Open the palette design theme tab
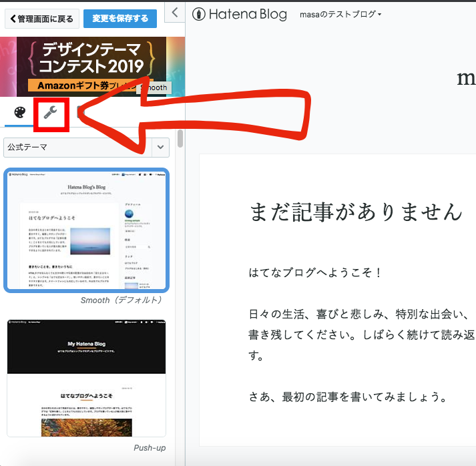Image resolution: width=476 pixels, height=466 pixels. pyautogui.click(x=20, y=112)
